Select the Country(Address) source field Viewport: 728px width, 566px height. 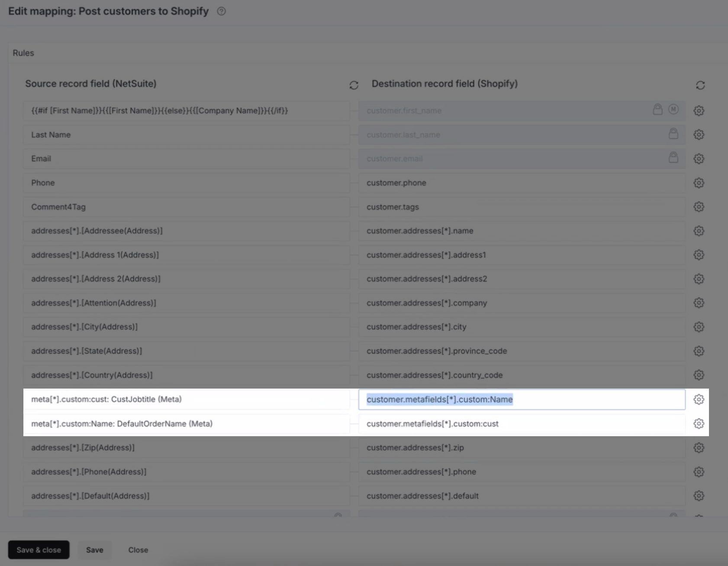[186, 375]
